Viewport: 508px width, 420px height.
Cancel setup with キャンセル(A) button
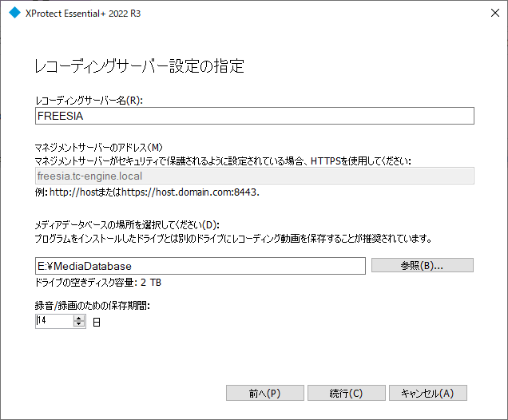coord(427,393)
